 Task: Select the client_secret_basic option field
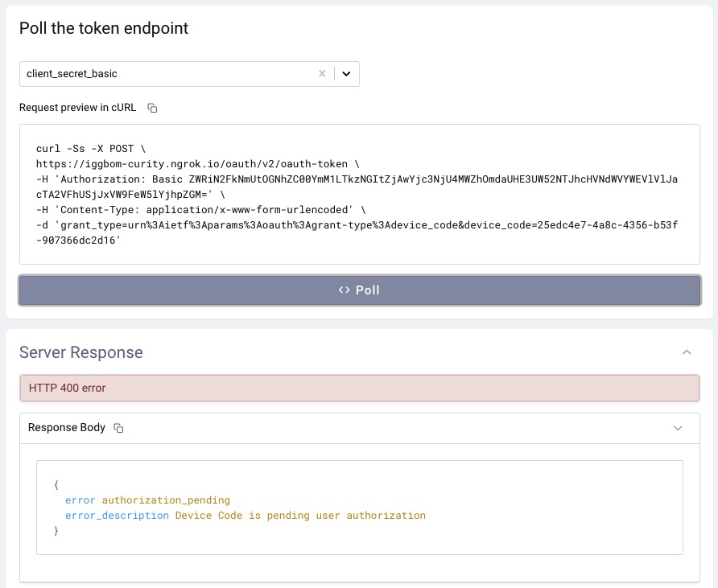click(x=161, y=73)
